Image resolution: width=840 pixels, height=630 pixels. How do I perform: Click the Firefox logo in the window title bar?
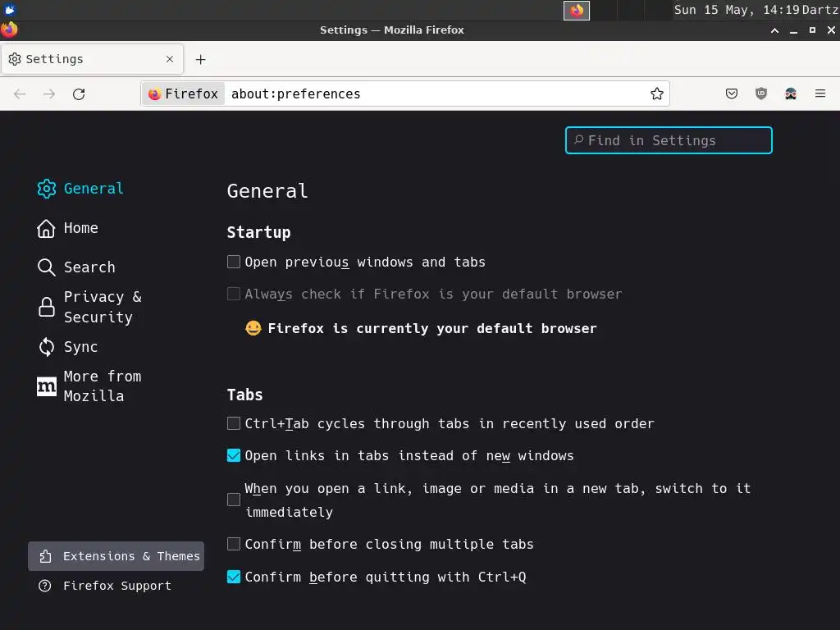pyautogui.click(x=9, y=30)
